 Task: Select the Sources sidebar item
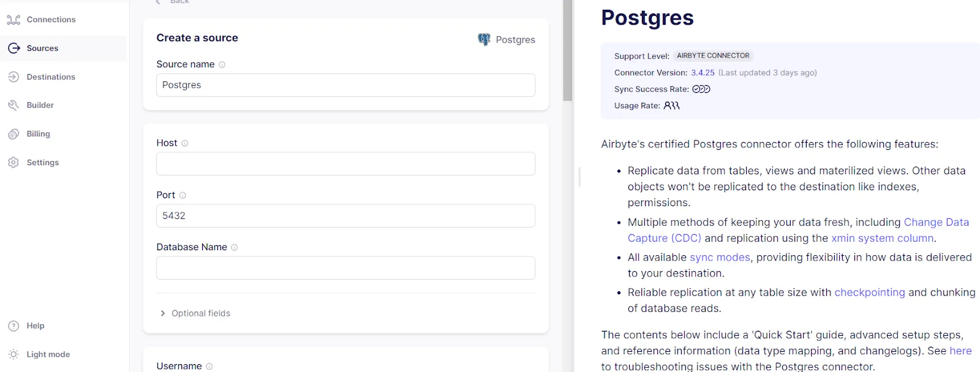tap(63, 48)
